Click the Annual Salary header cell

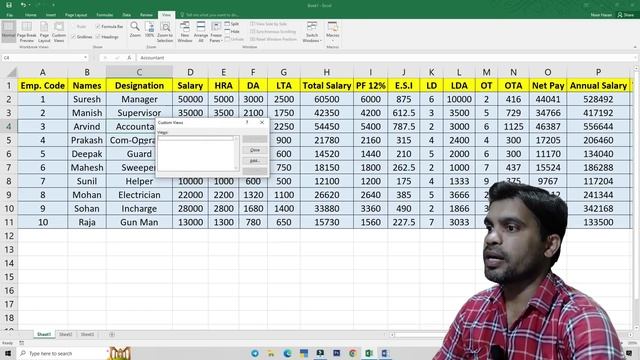(x=598, y=86)
